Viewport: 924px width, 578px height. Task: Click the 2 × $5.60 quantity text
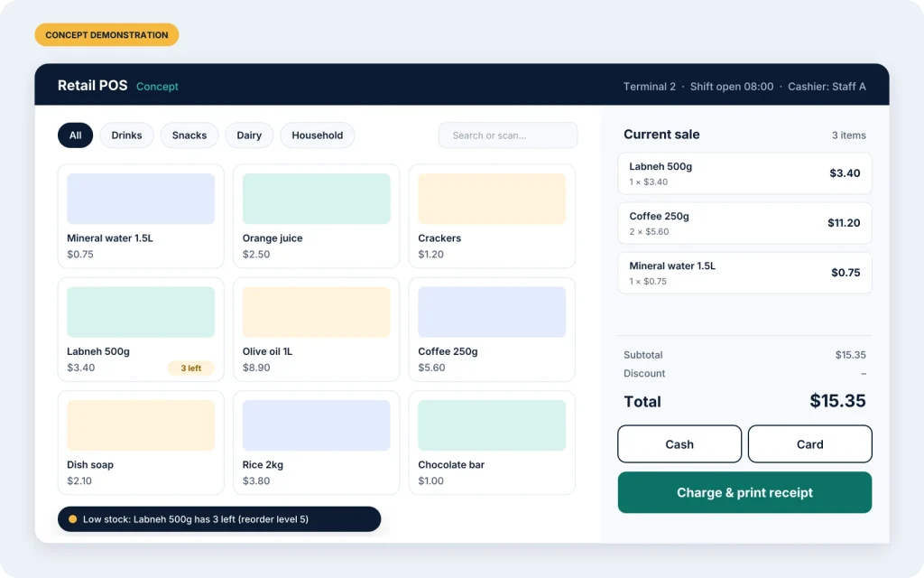pyautogui.click(x=649, y=232)
